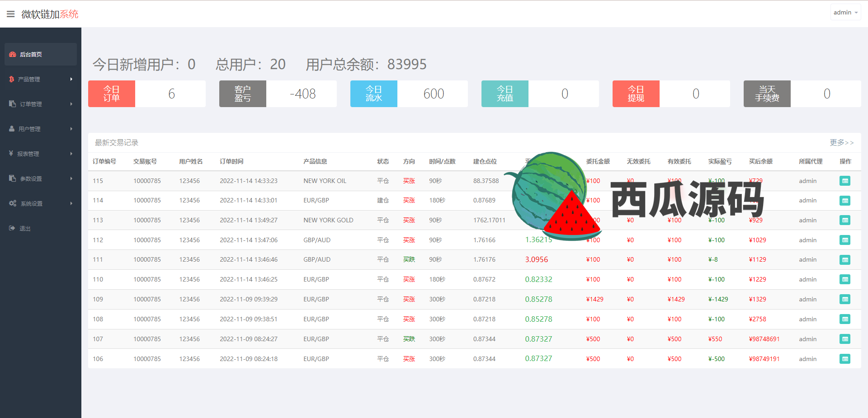Click the copy icon next to 参数设置
Viewport: 868px width, 418px height.
pos(13,178)
